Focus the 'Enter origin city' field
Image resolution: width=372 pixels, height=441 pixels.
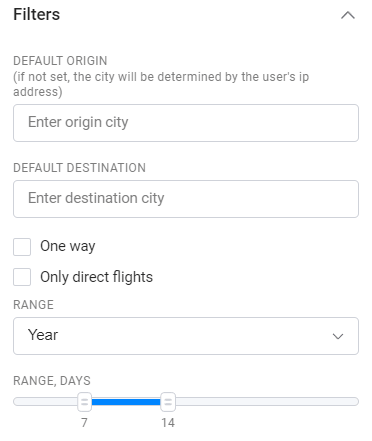point(186,123)
